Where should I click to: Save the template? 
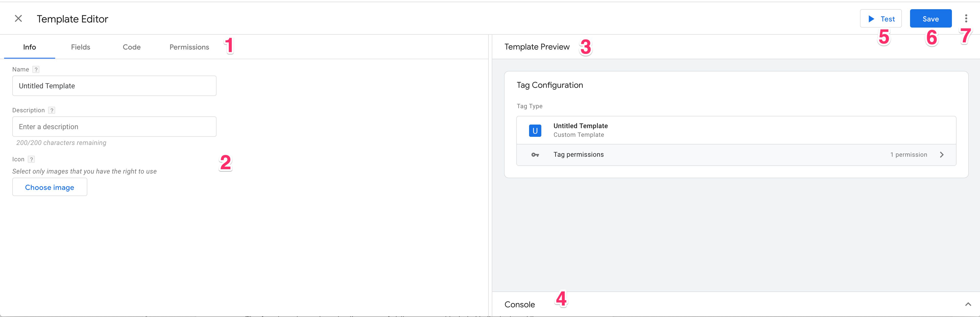click(930, 19)
